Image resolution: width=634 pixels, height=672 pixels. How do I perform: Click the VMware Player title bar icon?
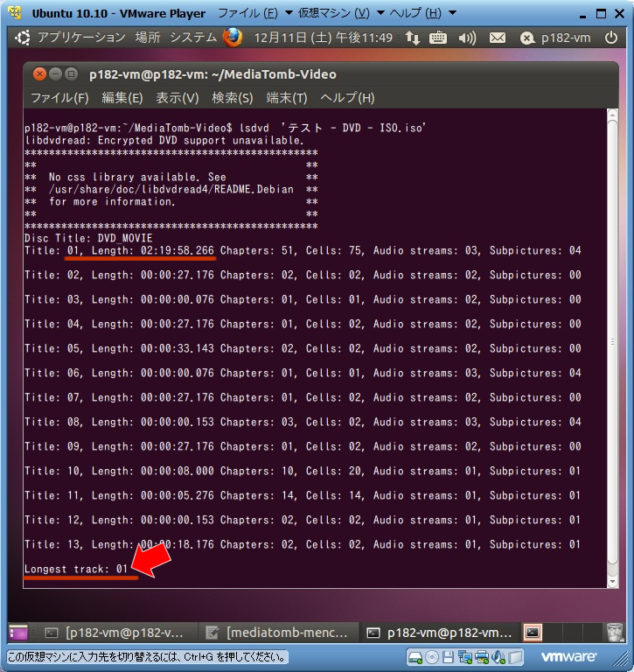15,13
